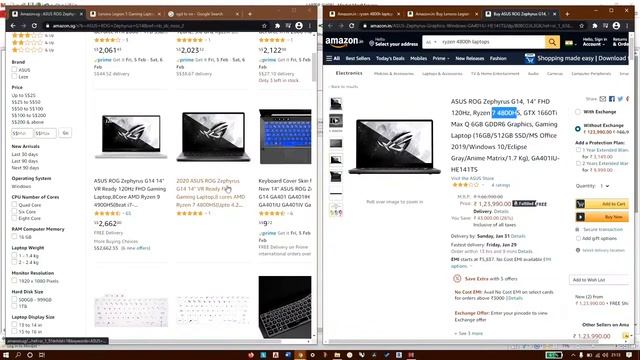Image resolution: width=640 pixels, height=360 pixels.
Task: Bookmark the page in the left amazon.sg window
Action: (264, 26)
